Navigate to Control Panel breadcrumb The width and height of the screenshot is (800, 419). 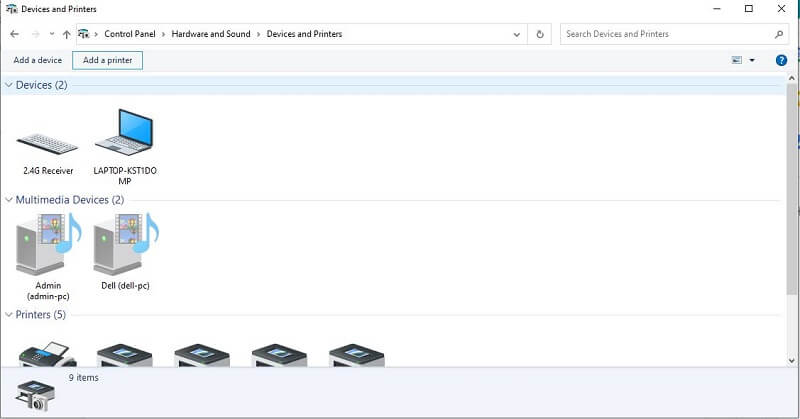[x=130, y=34]
